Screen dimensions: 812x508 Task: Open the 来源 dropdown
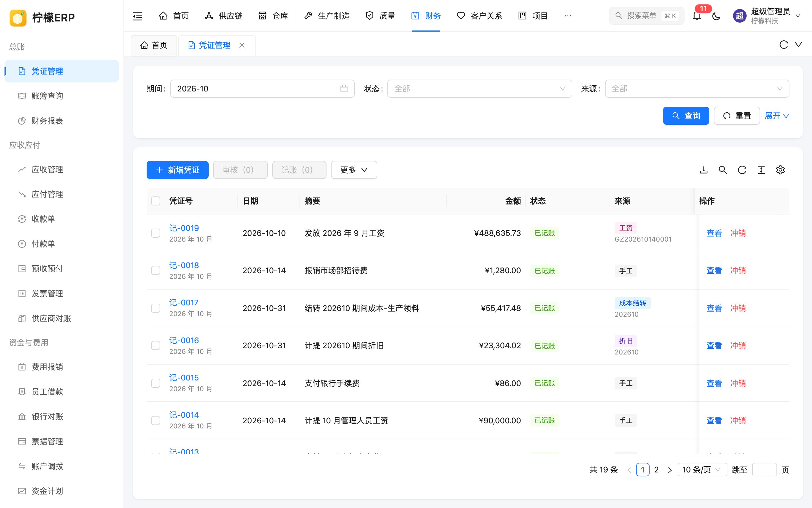[x=697, y=89]
